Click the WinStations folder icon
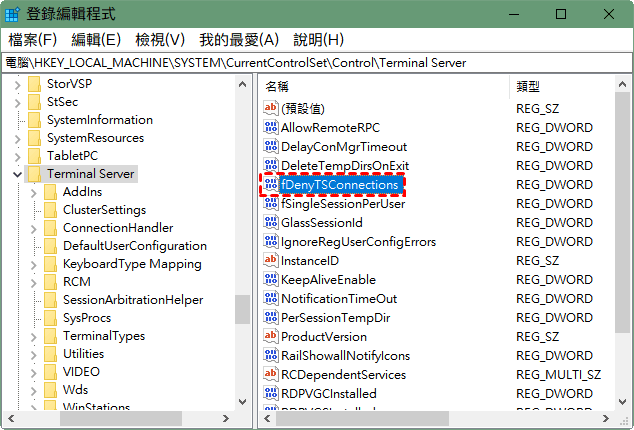The height and width of the screenshot is (430, 634). click(x=50, y=408)
